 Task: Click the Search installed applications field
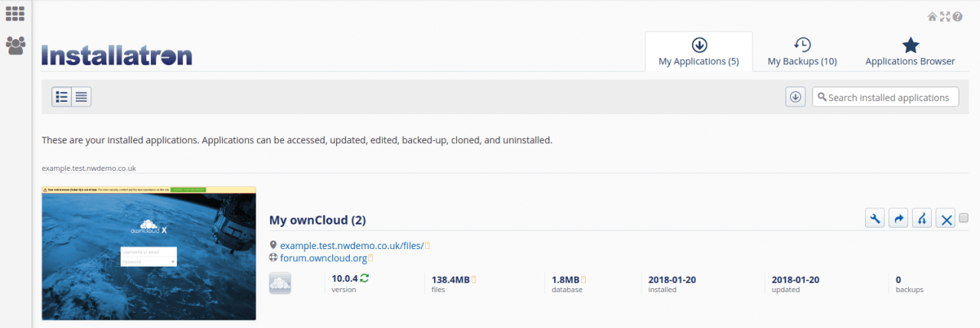point(886,97)
